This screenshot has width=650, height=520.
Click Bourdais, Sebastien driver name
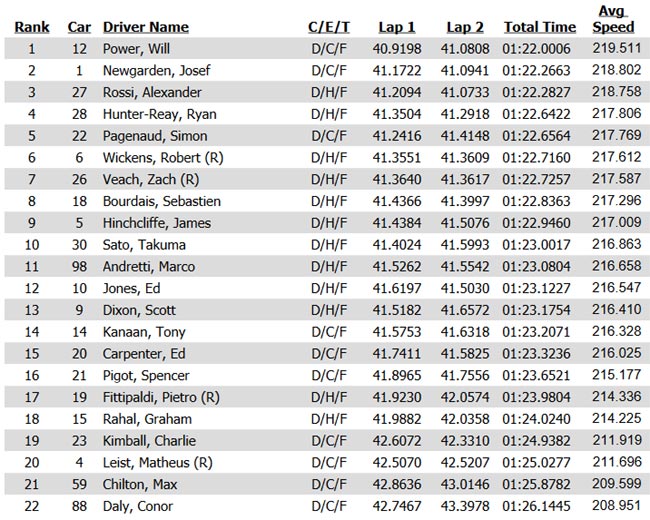(x=162, y=201)
